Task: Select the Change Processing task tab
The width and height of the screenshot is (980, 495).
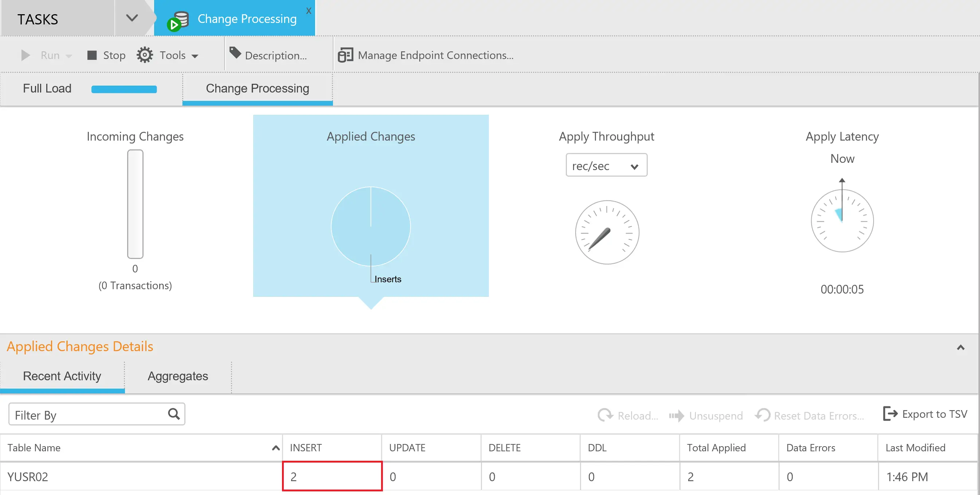Action: tap(234, 18)
